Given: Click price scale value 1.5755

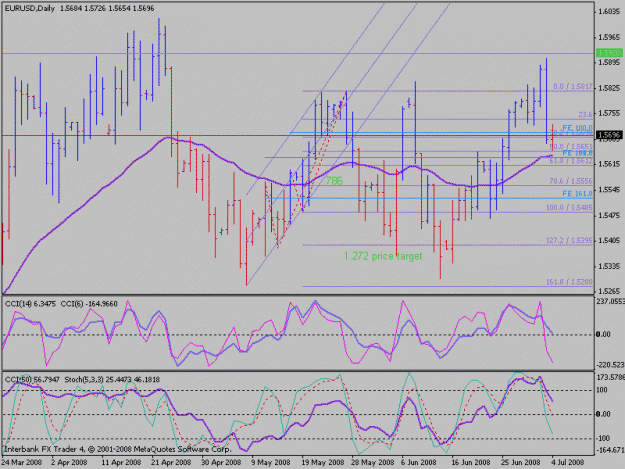Looking at the screenshot, I should 609,113.
